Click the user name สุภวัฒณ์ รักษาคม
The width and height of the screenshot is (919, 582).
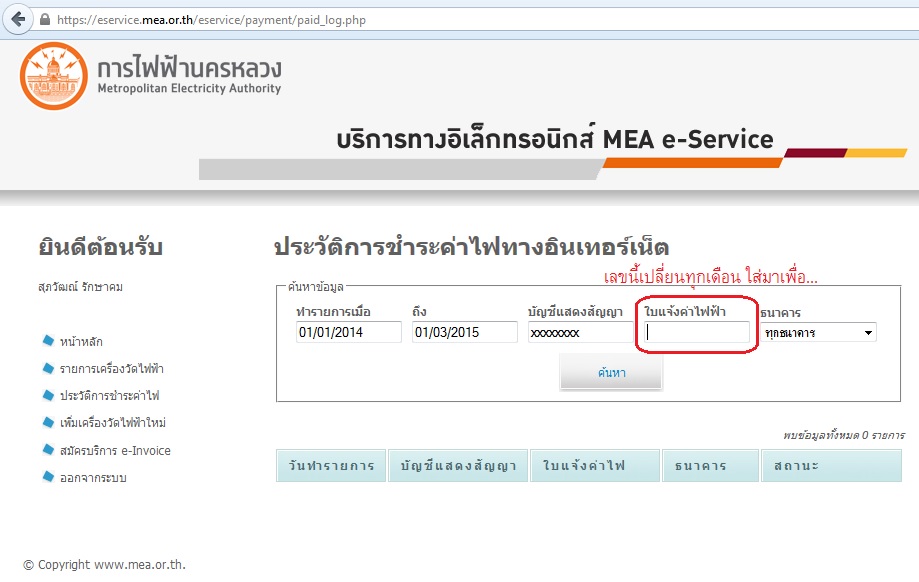80,287
